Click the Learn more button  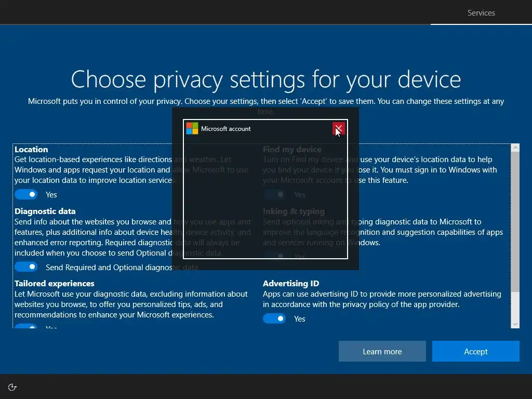pos(382,351)
